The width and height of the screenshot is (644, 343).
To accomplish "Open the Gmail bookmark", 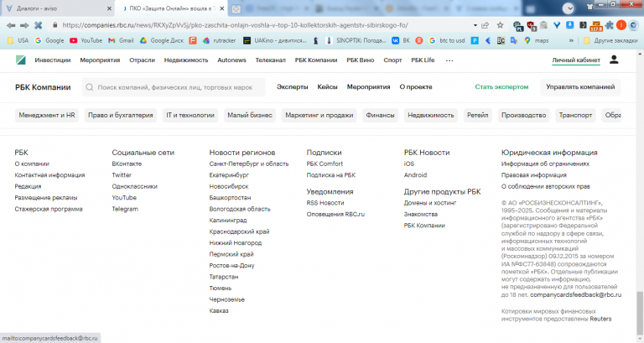I will point(121,40).
